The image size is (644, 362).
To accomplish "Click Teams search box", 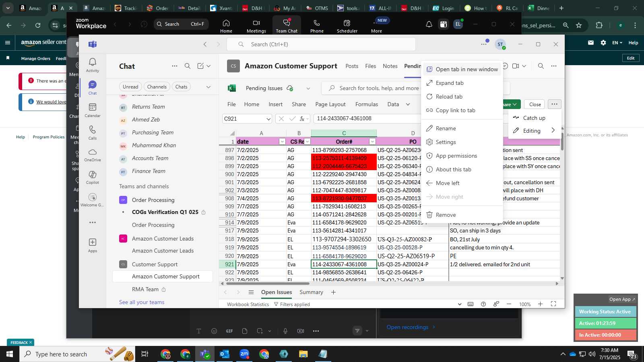I will click(x=321, y=44).
